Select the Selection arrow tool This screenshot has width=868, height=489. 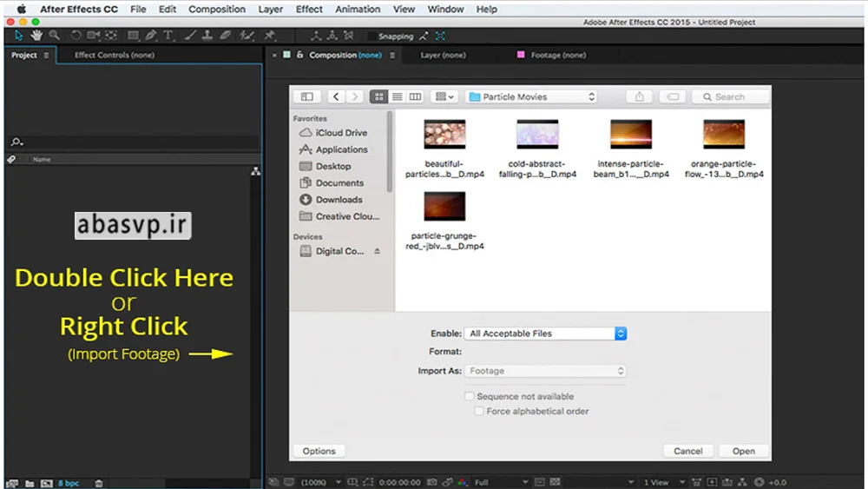pyautogui.click(x=19, y=36)
